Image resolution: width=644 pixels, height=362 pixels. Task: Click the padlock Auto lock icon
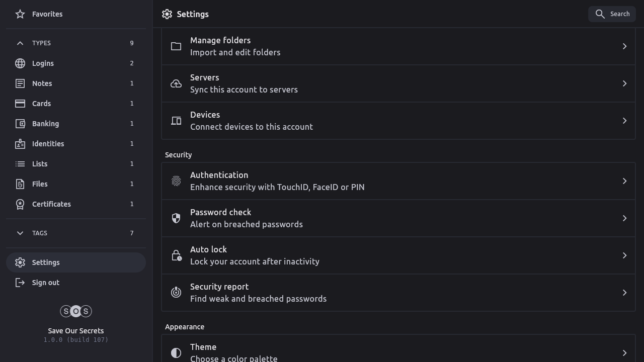176,255
